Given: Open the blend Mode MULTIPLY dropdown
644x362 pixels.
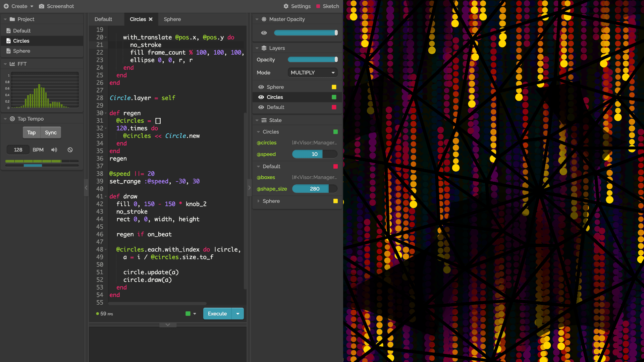Looking at the screenshot, I should 312,72.
